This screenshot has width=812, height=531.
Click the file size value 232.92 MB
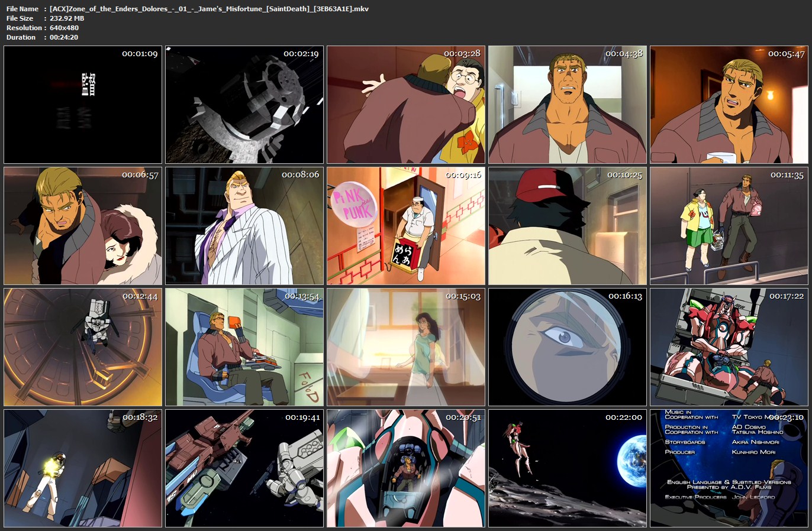(67, 18)
